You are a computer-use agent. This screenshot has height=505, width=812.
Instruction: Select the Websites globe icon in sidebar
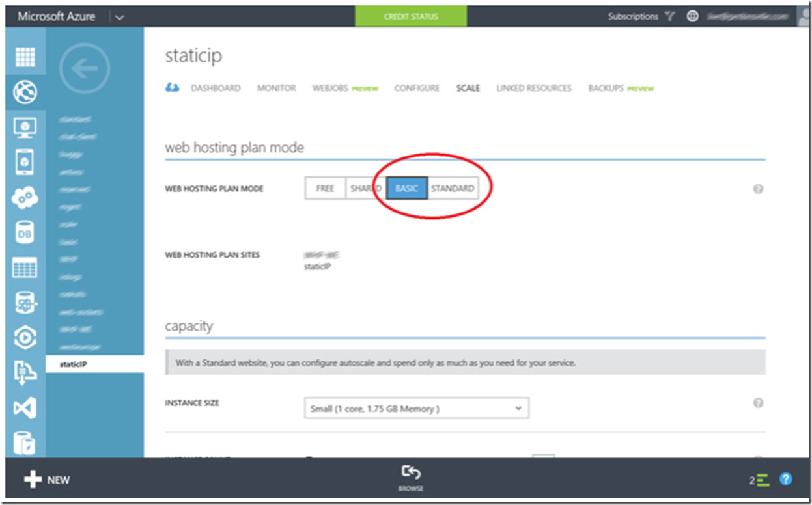tap(25, 92)
